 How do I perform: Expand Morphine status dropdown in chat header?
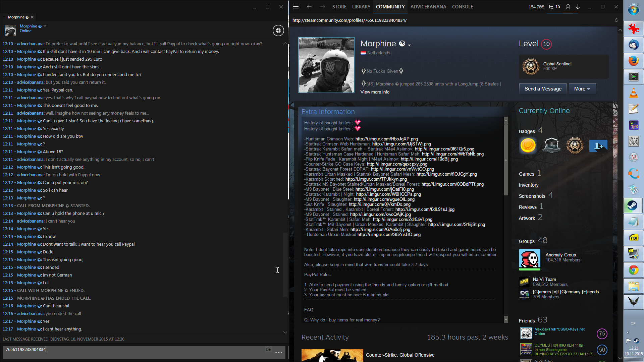click(x=45, y=26)
